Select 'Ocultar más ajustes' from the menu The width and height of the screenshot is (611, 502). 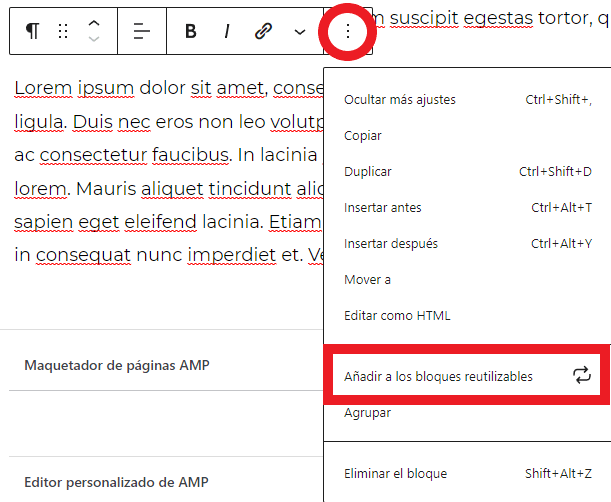[400, 100]
